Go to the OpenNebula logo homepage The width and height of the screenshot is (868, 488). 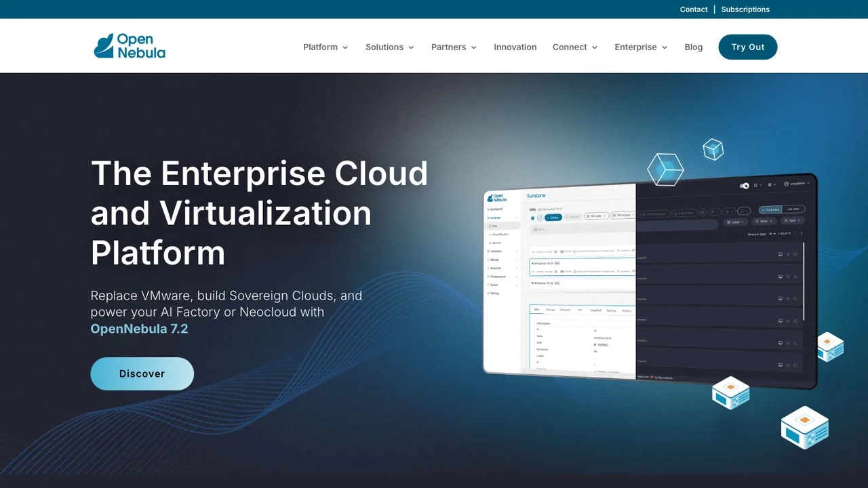pos(130,46)
